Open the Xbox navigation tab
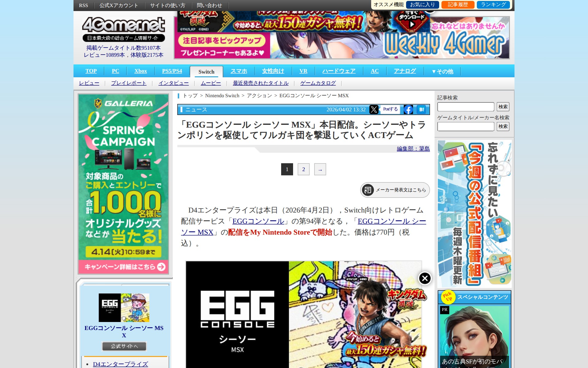The width and height of the screenshot is (588, 368). tap(141, 71)
